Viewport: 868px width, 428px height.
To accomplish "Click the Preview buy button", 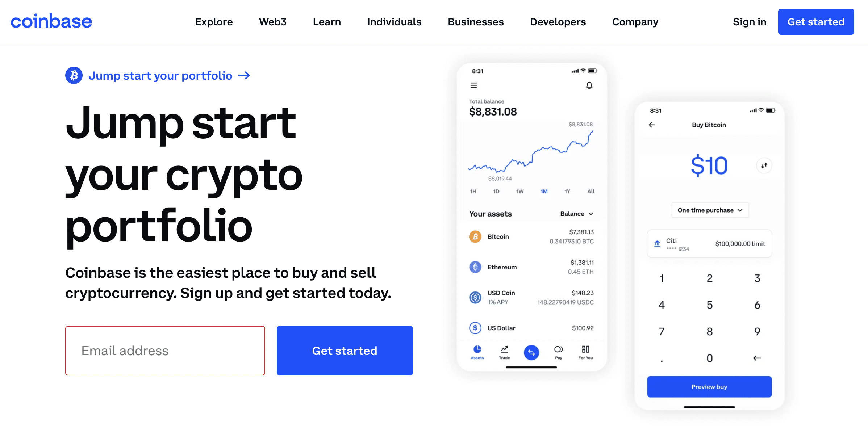I will (x=709, y=386).
